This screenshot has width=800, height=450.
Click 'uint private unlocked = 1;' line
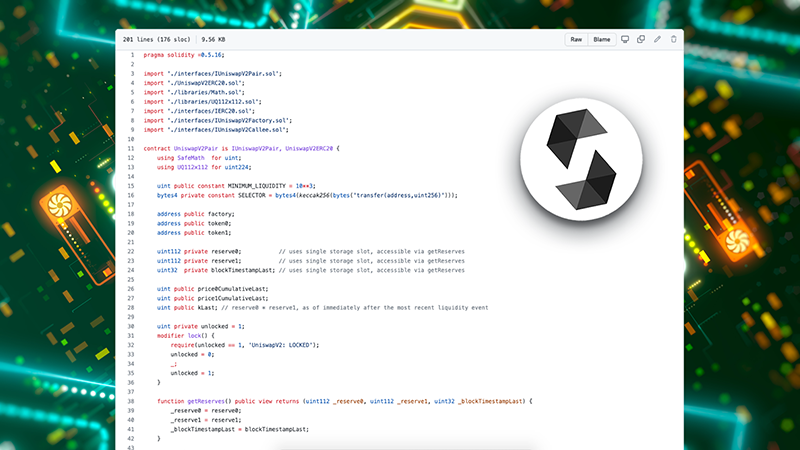[x=201, y=327]
